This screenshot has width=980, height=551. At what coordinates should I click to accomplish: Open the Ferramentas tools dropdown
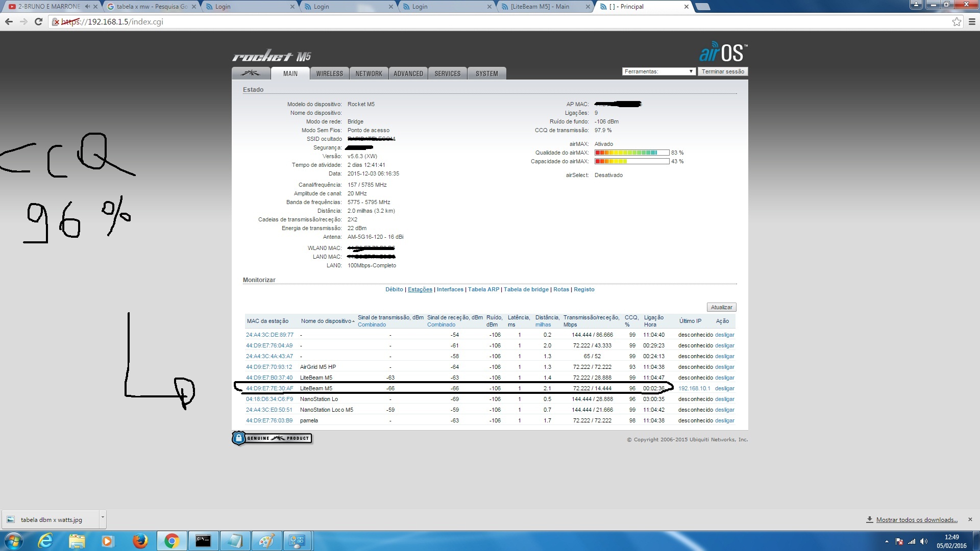pyautogui.click(x=658, y=71)
